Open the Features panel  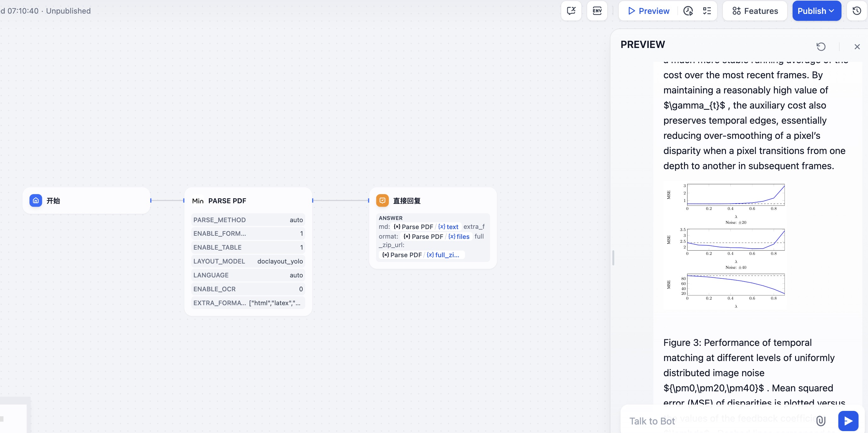coord(755,11)
